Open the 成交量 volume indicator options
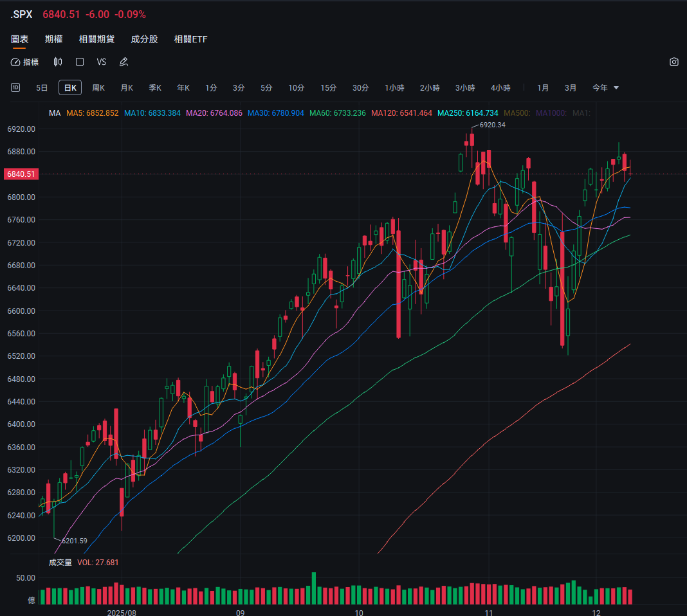 pyautogui.click(x=60, y=562)
